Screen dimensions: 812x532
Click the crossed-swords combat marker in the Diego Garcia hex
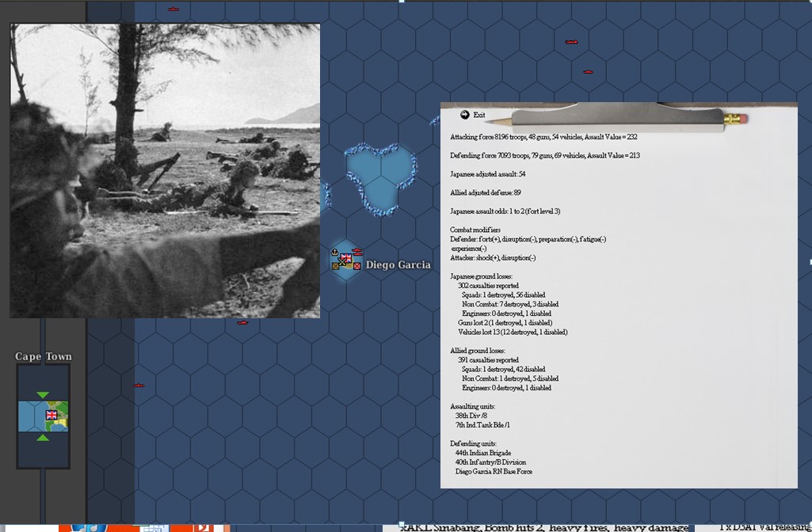tap(341, 261)
